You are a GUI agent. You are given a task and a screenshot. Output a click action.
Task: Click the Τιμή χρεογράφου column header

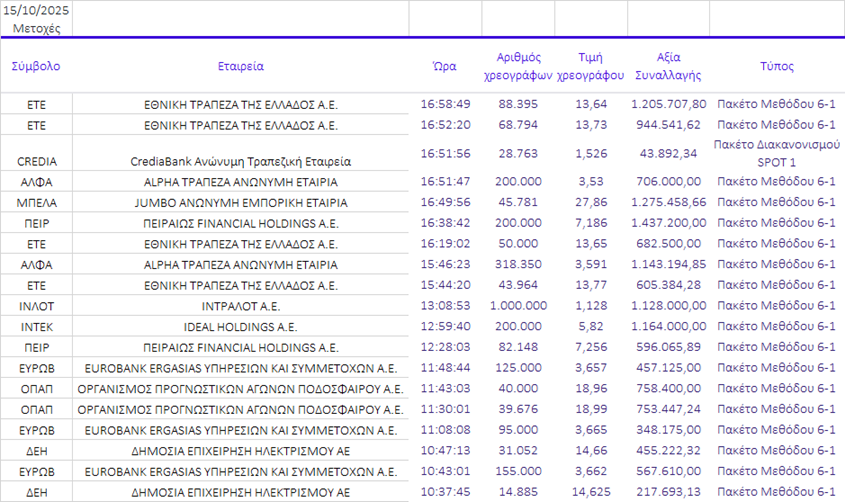591,66
